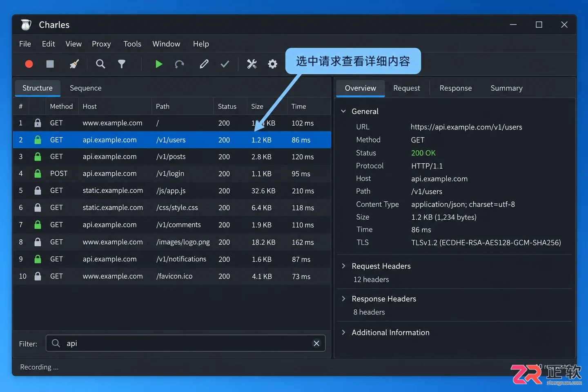Click the red record button
This screenshot has height=392, width=588.
pos(29,64)
